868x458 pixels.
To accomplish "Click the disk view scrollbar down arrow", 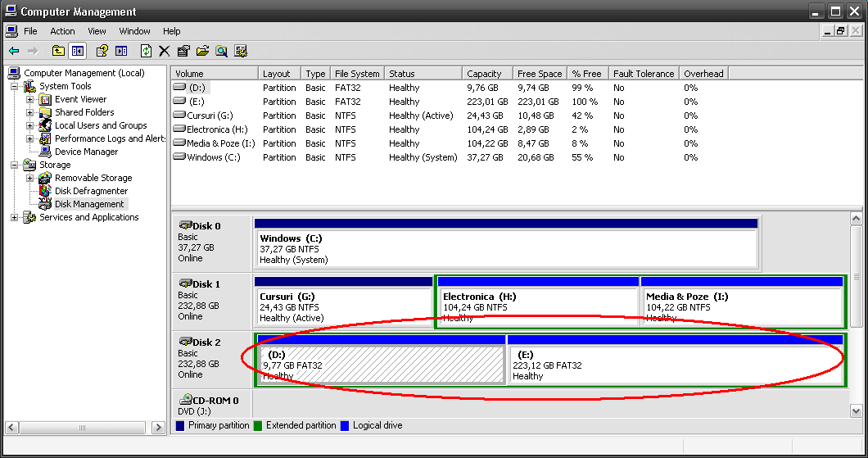I will click(x=856, y=410).
